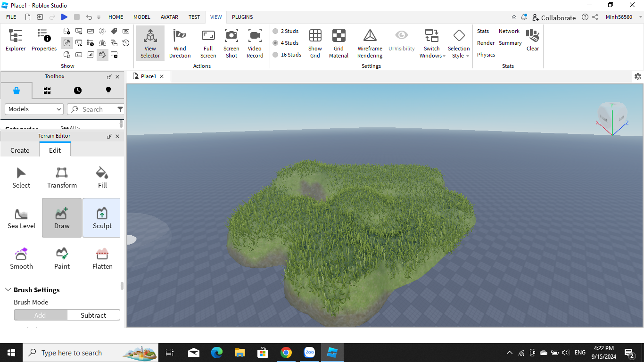Click the Collaborate button

[x=554, y=17]
